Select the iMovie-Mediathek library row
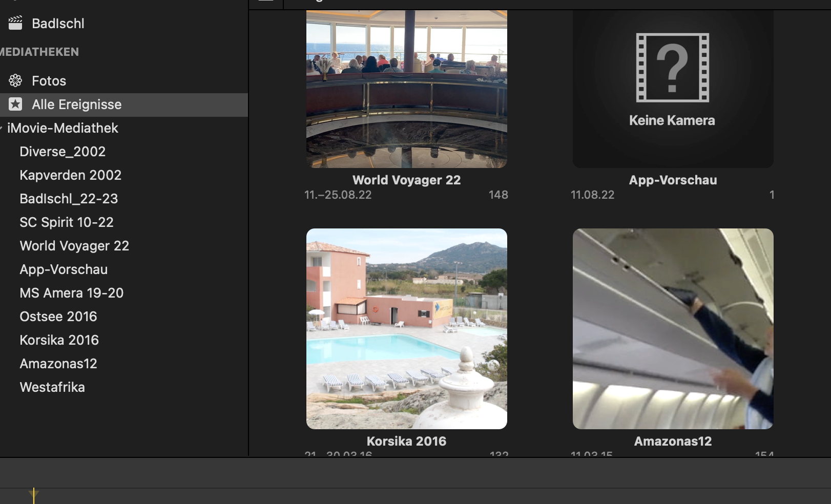Screen dimensions: 831x504 click(124, 128)
